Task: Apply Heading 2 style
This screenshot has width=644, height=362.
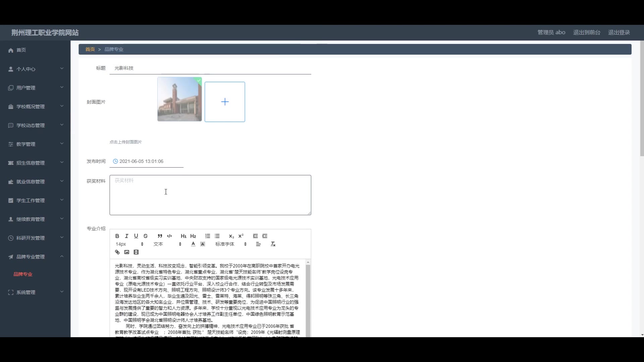Action: (x=193, y=236)
